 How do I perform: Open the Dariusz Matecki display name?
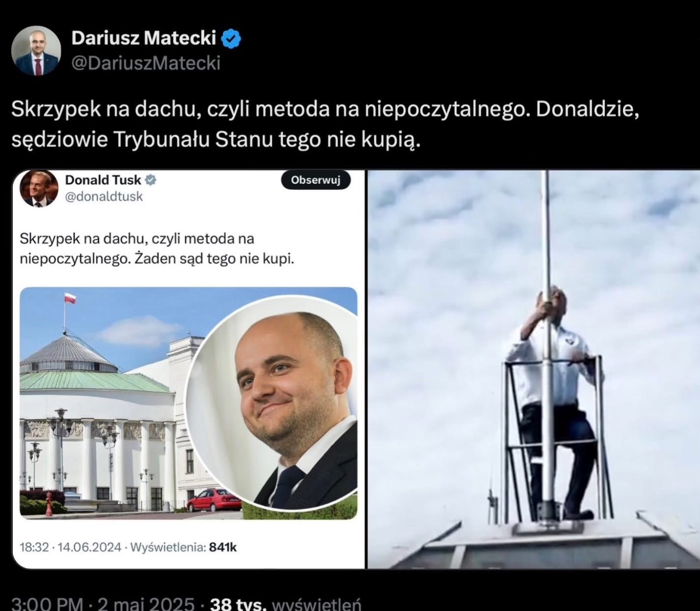pyautogui.click(x=143, y=38)
